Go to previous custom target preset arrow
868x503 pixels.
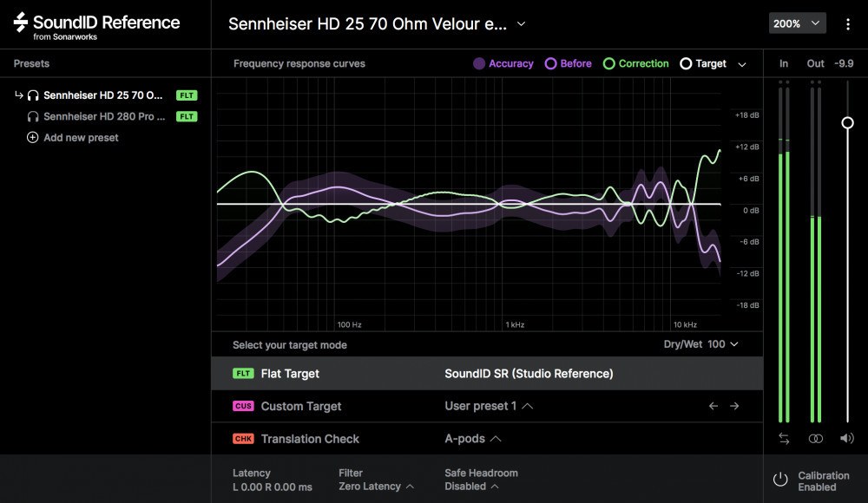713,406
